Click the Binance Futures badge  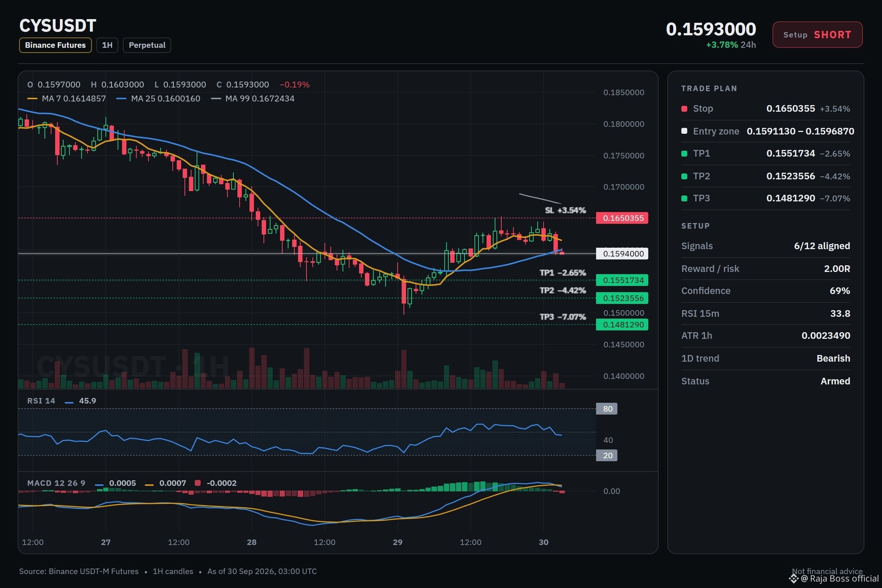pos(55,45)
